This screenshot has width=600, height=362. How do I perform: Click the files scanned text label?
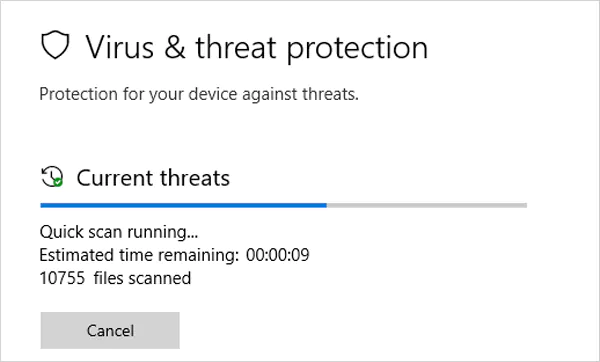point(142,278)
